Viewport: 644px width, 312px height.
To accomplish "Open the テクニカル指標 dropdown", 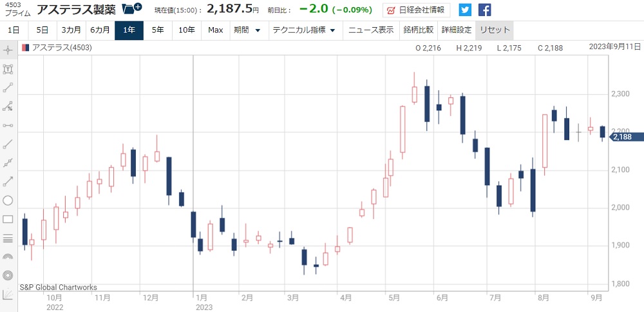I will point(304,30).
